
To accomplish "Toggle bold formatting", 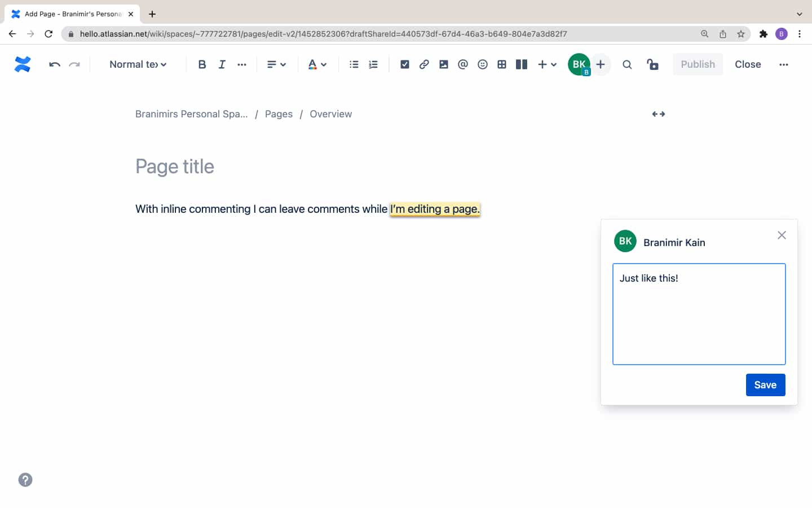I will click(x=202, y=64).
